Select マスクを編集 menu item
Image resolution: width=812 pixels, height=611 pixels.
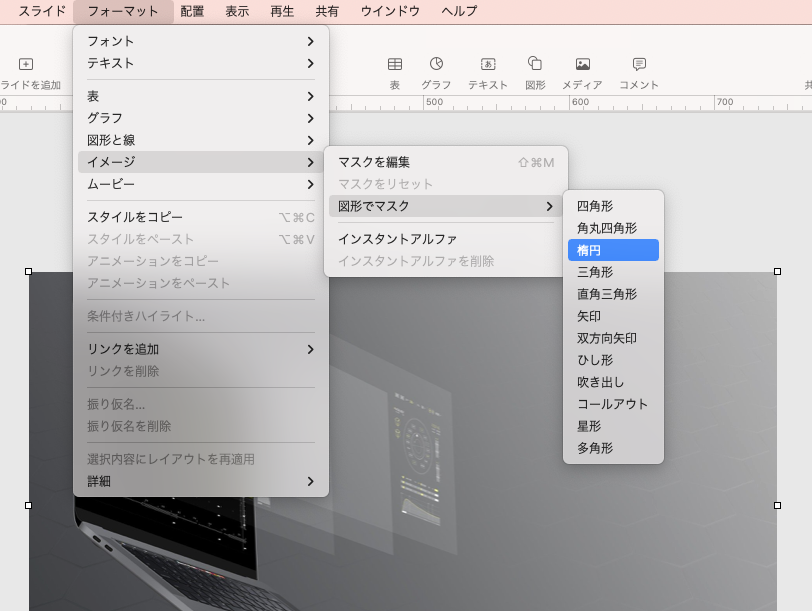[x=446, y=163]
